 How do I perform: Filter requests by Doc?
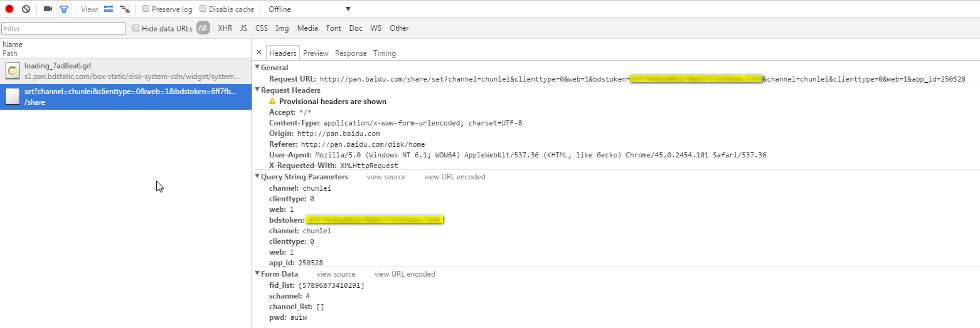point(356,28)
